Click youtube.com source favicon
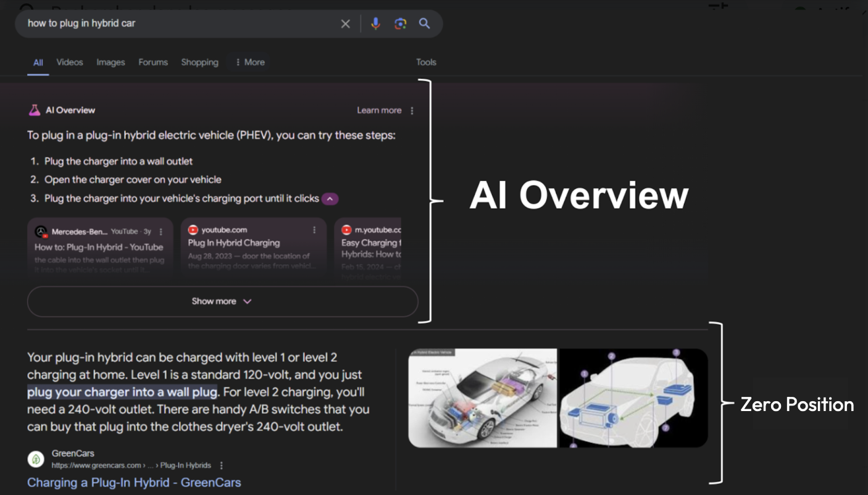868x495 pixels. tap(193, 230)
